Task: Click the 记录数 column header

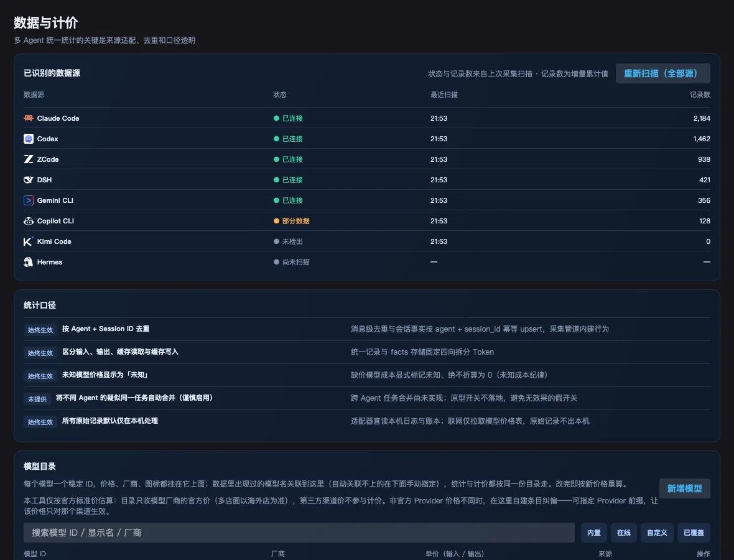Action: (x=700, y=95)
